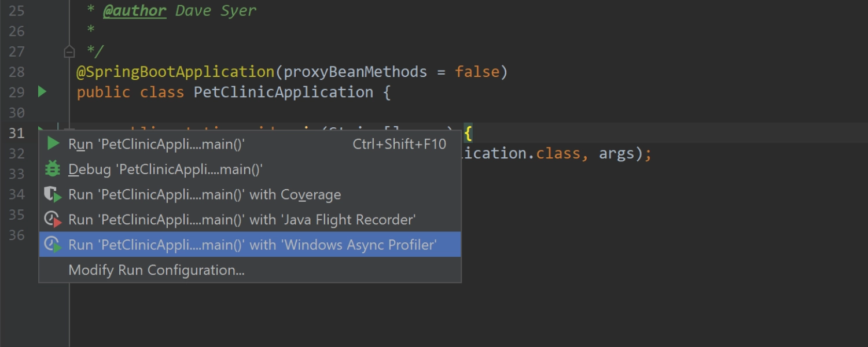Click the 'class' keyword on line 32
This screenshot has height=347, width=868.
click(x=558, y=153)
